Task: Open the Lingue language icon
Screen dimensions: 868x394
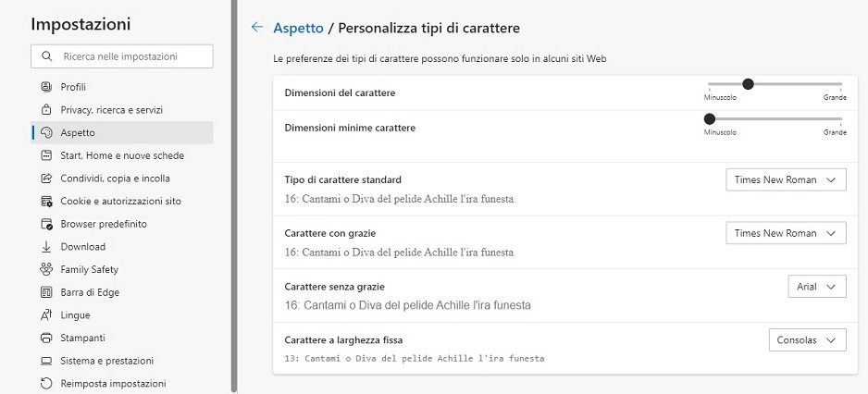Action: 46,314
